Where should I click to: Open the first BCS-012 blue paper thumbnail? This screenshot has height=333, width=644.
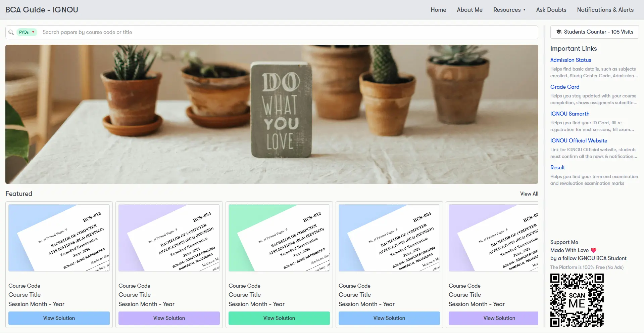pyautogui.click(x=59, y=238)
